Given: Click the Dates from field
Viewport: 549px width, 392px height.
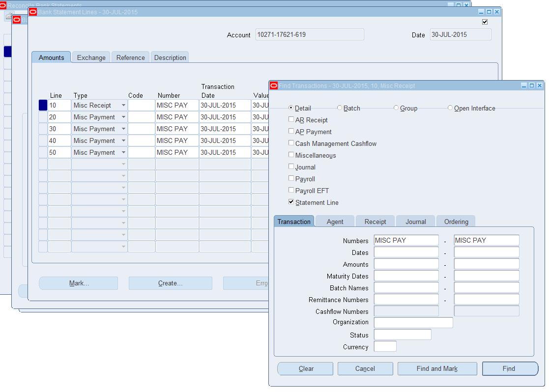Looking at the screenshot, I should (x=406, y=252).
